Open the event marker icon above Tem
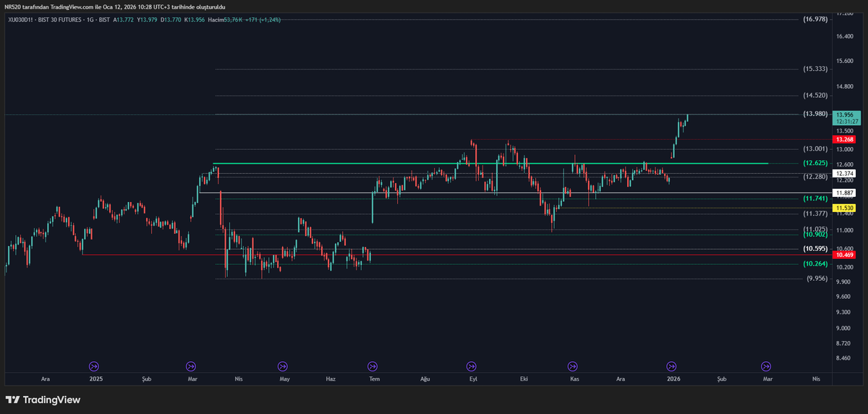The width and height of the screenshot is (868, 414). coord(373,366)
